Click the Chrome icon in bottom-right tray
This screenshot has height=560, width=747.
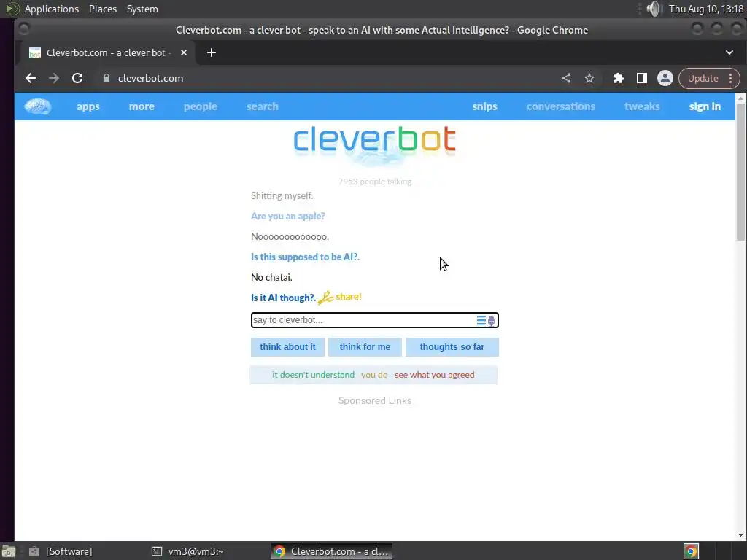691,551
